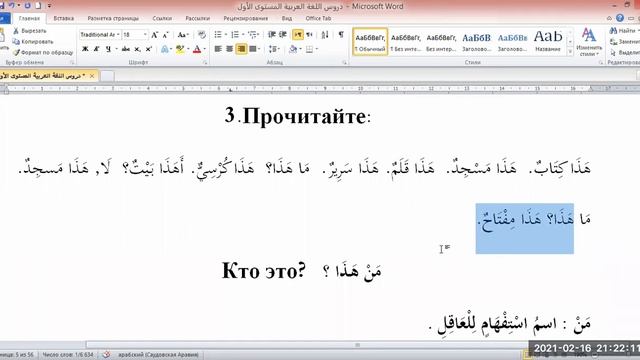Align text left
The image size is (640, 360).
218,49
